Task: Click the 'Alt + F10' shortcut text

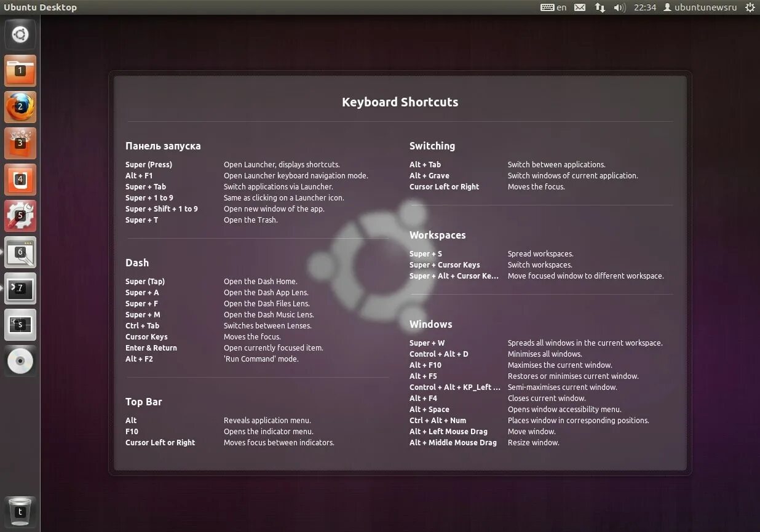Action: [x=426, y=365]
